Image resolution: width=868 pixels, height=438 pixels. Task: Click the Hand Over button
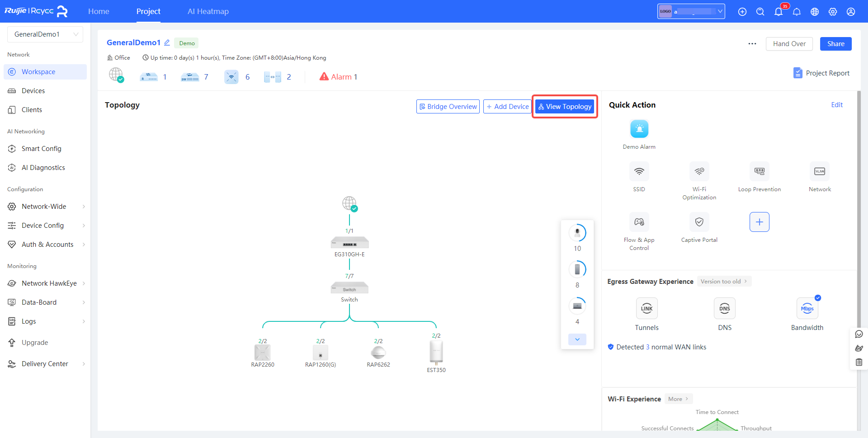pyautogui.click(x=789, y=44)
